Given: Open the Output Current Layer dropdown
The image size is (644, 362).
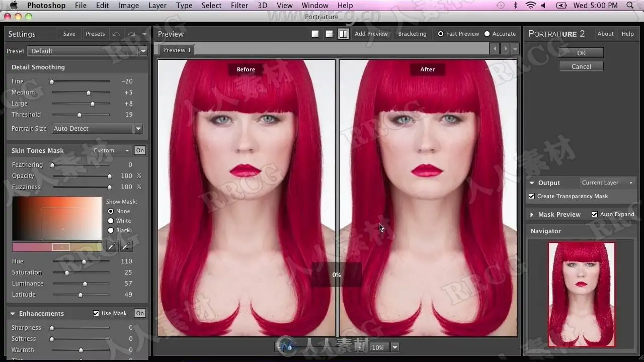Looking at the screenshot, I should [x=607, y=183].
